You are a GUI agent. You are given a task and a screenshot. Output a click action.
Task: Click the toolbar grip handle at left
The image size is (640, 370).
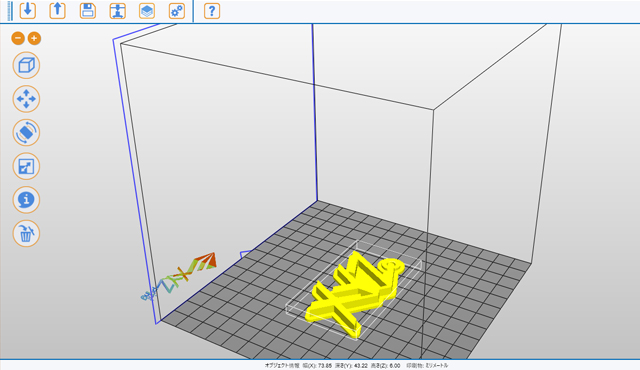tap(10, 11)
